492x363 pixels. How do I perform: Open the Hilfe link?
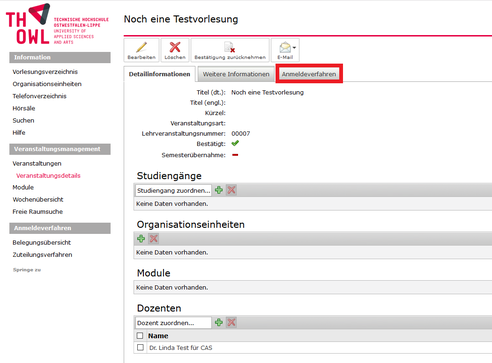tap(19, 133)
